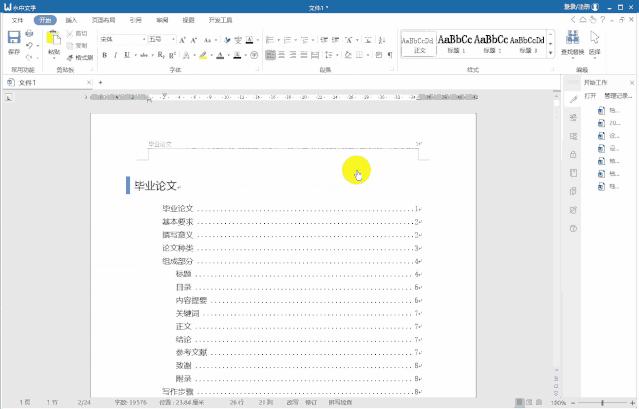The width and height of the screenshot is (639, 409).
Task: Click the undo arrow icon
Action: tap(29, 45)
